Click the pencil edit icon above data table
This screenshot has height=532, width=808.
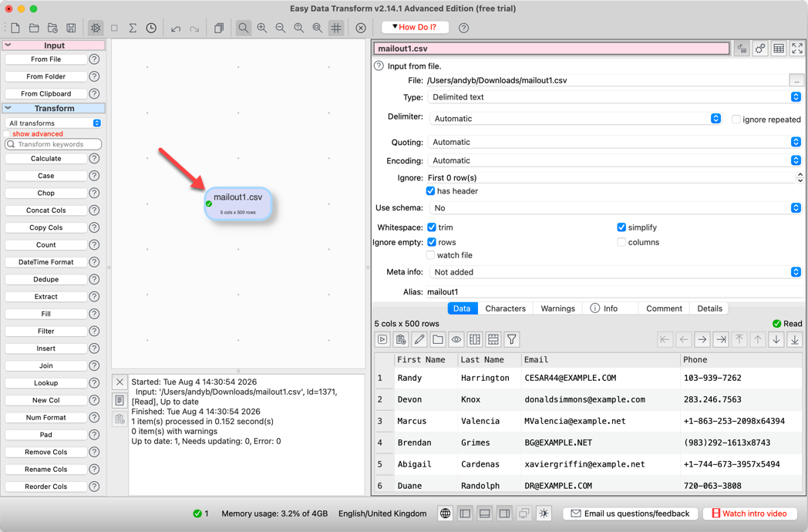[419, 339]
